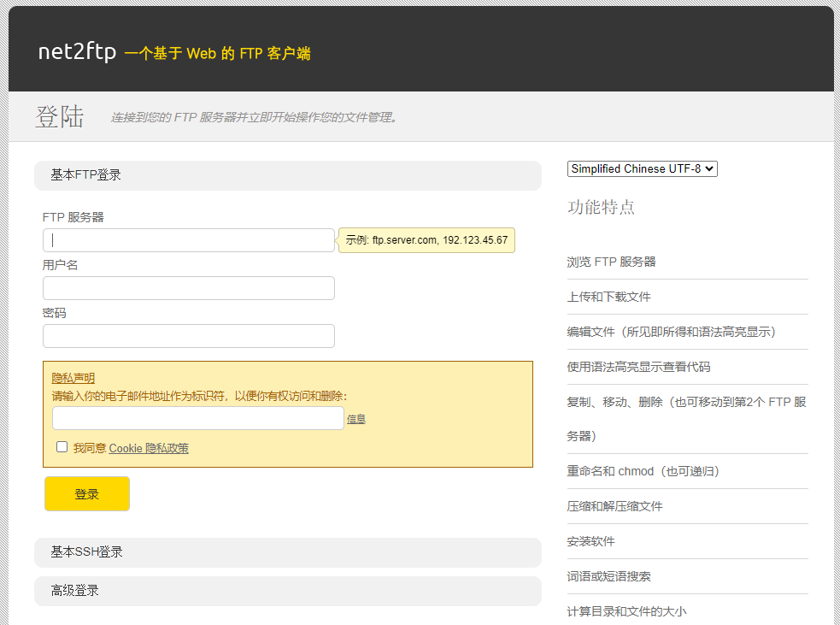The image size is (840, 625).
Task: Click the 计算目录和文件的大小 feature text
Action: (x=626, y=611)
